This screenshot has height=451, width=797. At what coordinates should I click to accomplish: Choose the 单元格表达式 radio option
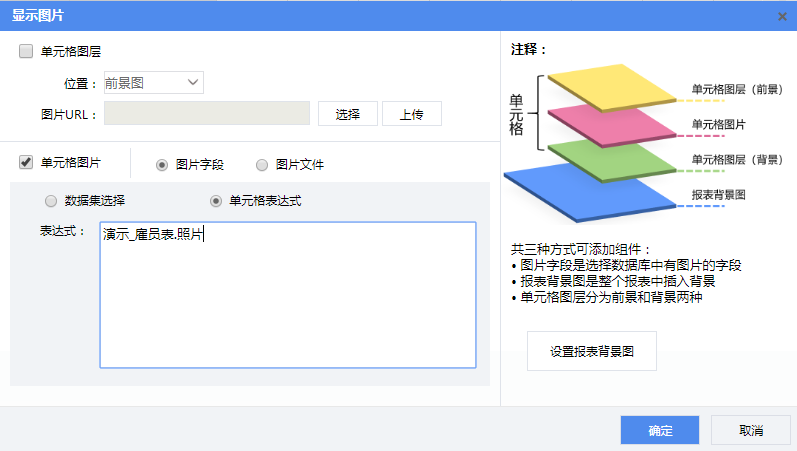[216, 201]
